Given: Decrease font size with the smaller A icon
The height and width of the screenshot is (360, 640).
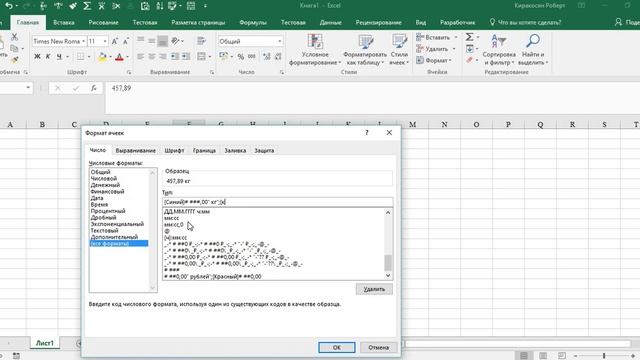Looking at the screenshot, I should (126, 41).
